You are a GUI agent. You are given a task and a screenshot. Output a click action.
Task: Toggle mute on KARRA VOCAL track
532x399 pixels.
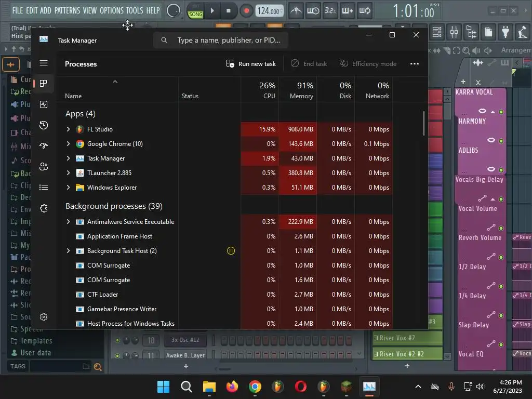501,112
